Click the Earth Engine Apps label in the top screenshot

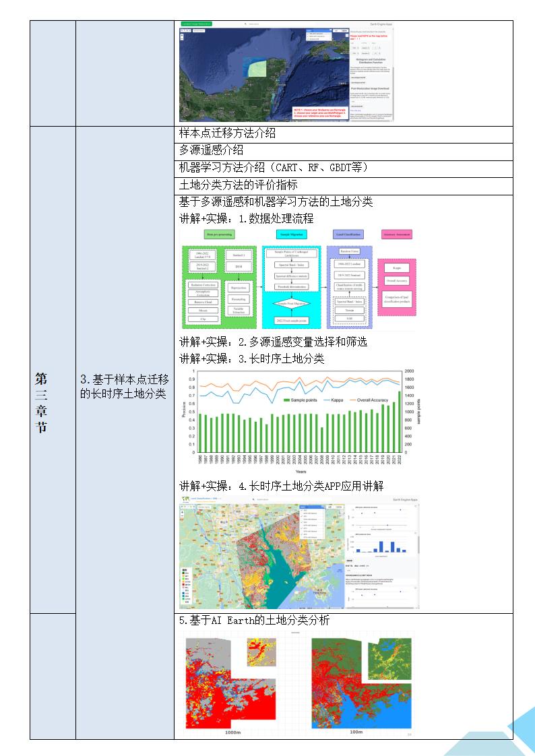(381, 24)
